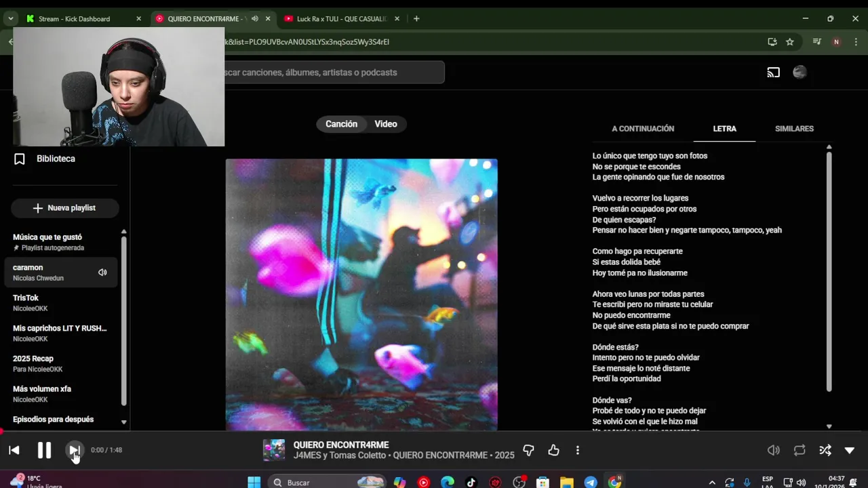868x488 pixels.
Task: Create a Nueva playlist
Action: tap(64, 208)
